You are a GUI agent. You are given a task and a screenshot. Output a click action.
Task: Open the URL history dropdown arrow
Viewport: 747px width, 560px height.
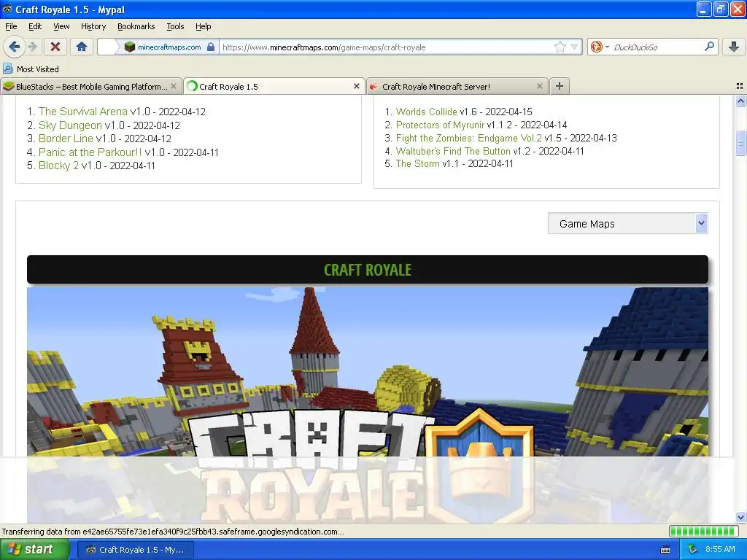(575, 47)
